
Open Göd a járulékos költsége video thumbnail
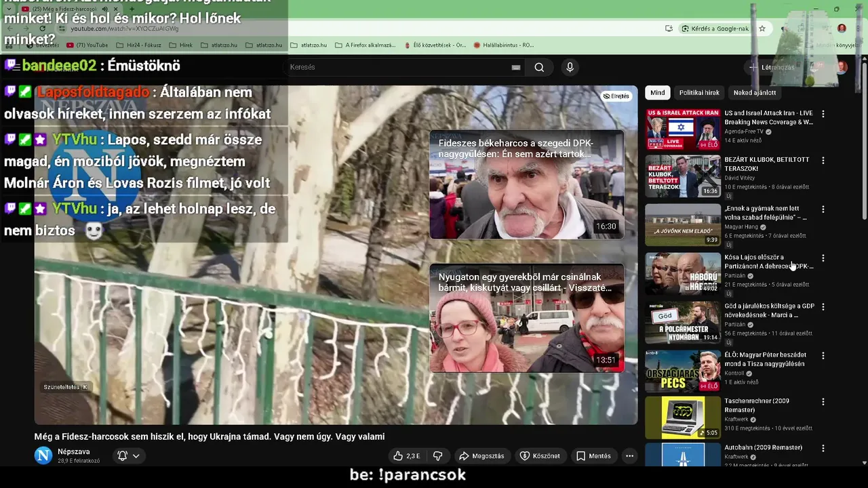pos(683,323)
